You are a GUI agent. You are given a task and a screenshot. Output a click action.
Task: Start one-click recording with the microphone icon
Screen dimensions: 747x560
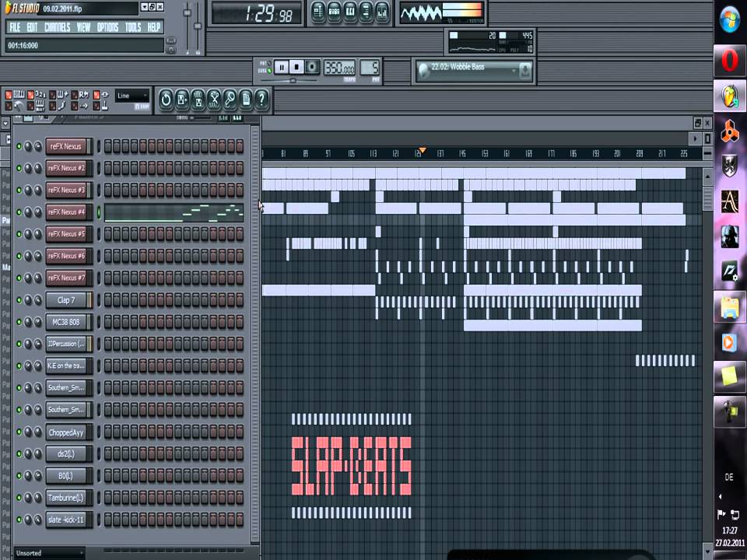[230, 100]
